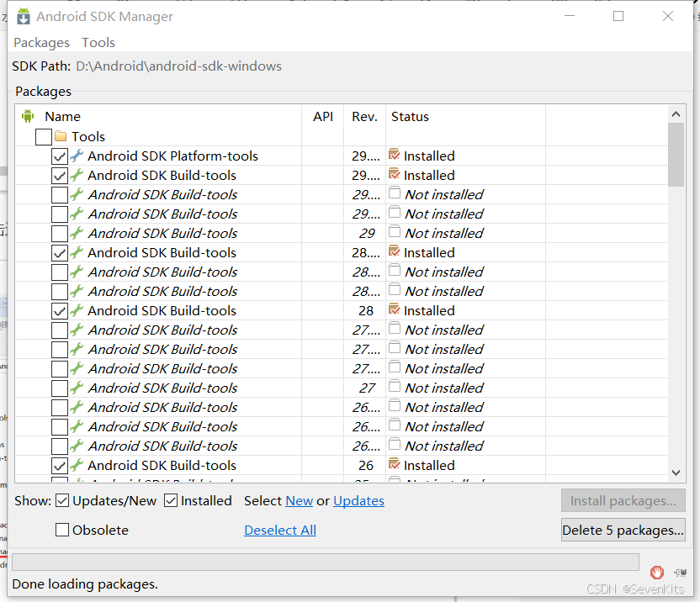Click rev 29 value of not installed Build-tools
The width and height of the screenshot is (700, 602).
click(x=367, y=234)
